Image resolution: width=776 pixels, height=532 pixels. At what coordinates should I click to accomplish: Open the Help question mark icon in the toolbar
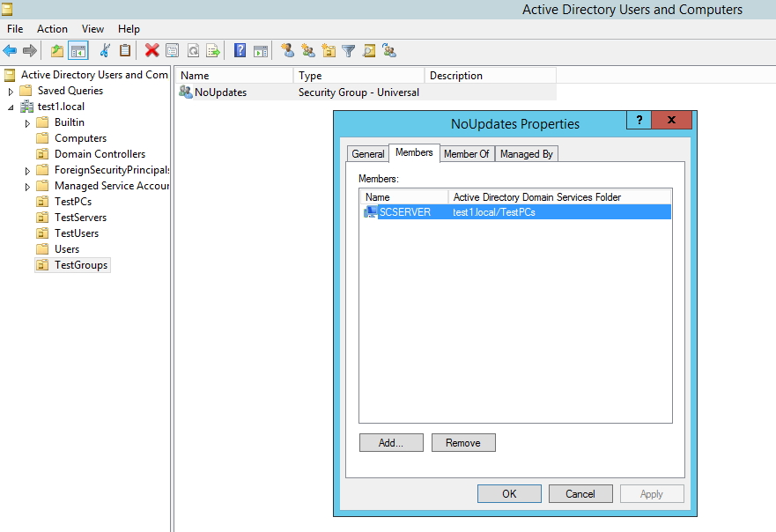pyautogui.click(x=240, y=50)
